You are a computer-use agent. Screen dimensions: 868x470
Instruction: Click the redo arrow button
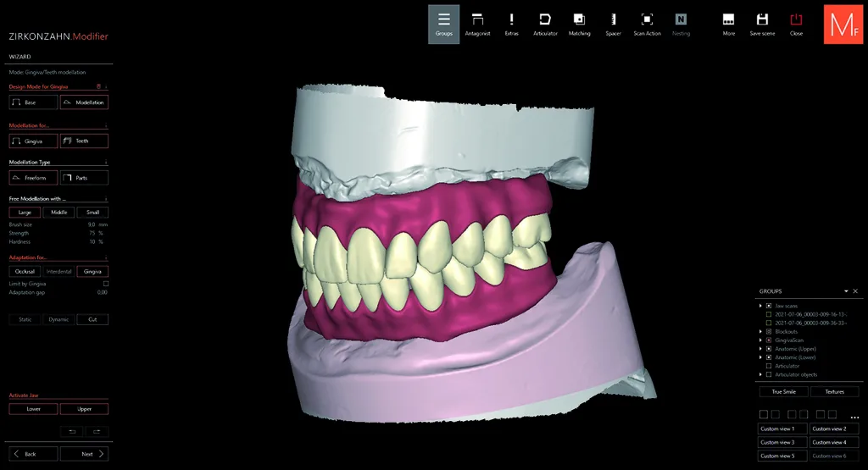click(97, 431)
